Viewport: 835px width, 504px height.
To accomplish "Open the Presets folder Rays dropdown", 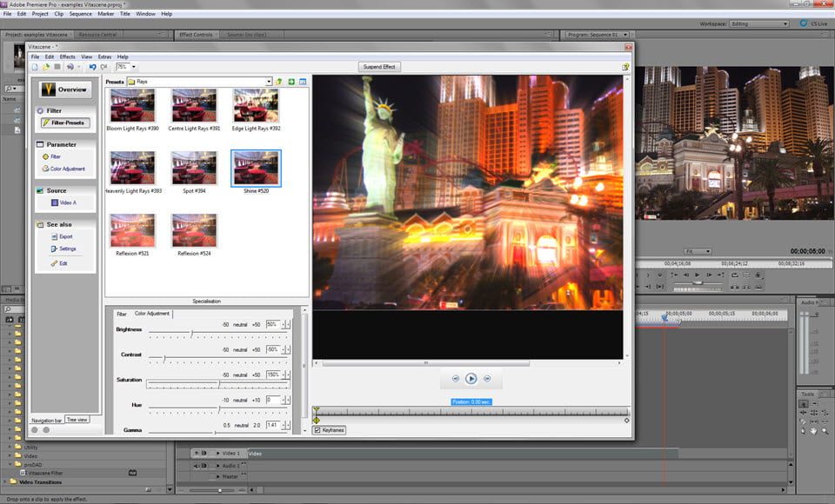I will coord(269,82).
